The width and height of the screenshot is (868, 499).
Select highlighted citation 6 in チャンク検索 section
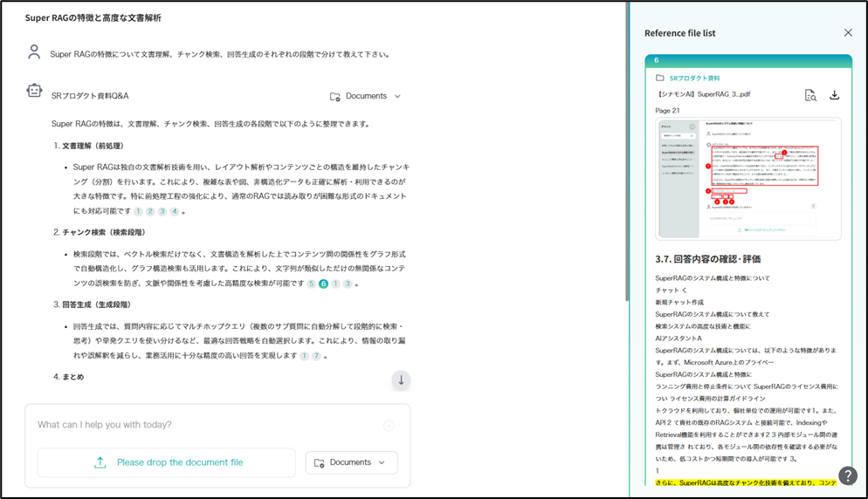tap(323, 284)
